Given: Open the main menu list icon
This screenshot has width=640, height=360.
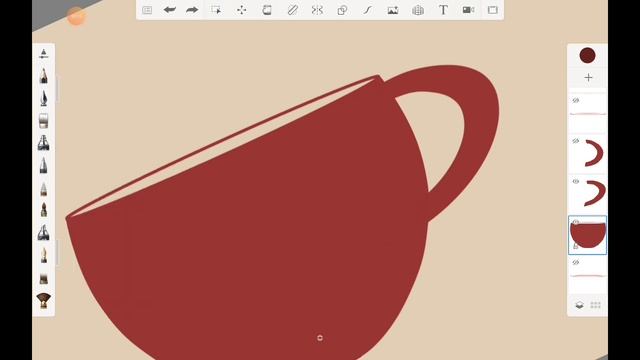Looking at the screenshot, I should [147, 10].
